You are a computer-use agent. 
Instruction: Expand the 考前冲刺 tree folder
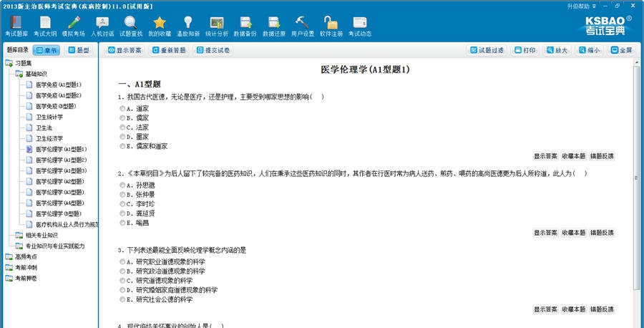pyautogui.click(x=9, y=267)
